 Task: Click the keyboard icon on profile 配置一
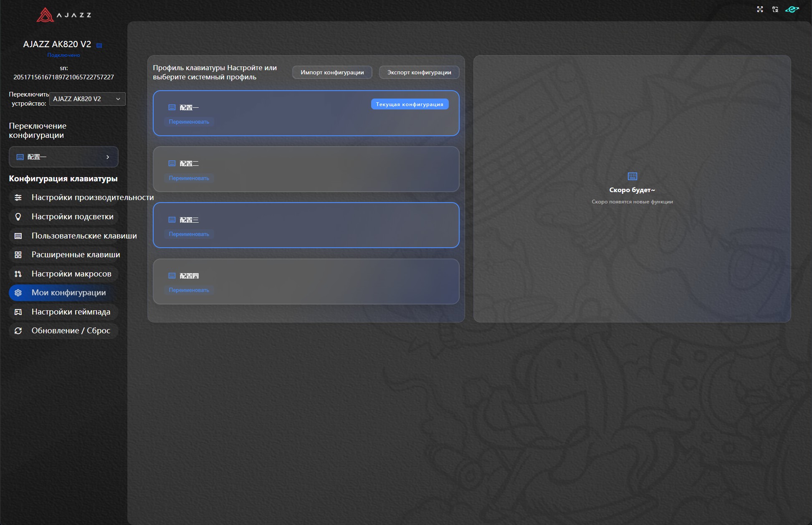[172, 107]
